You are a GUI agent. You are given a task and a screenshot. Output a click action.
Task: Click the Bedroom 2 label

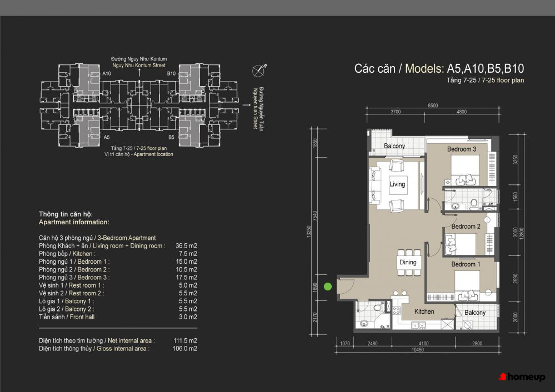pos(466,227)
